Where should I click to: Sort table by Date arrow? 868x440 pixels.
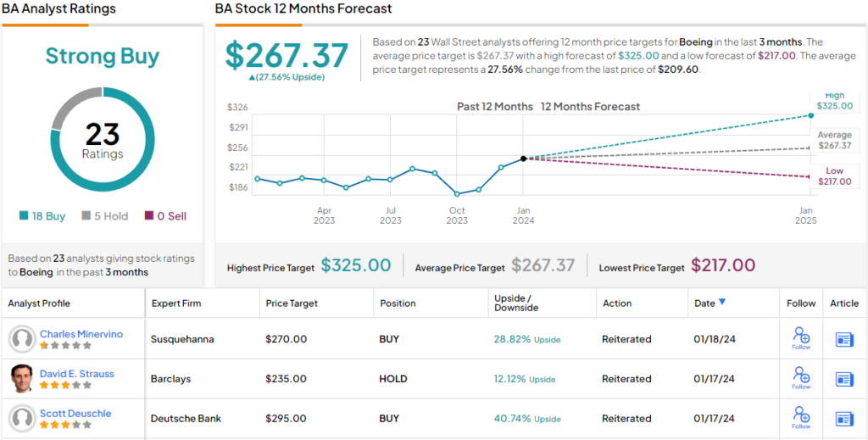point(722,302)
